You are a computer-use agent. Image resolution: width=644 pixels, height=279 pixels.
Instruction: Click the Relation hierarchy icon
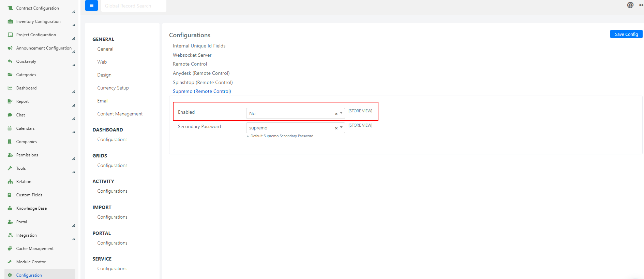[10, 181]
